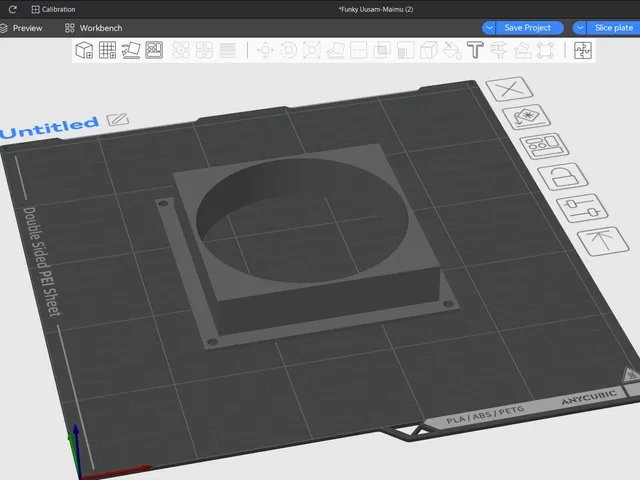The image size is (640, 480).
Task: Remove plate with X icon
Action: [509, 89]
